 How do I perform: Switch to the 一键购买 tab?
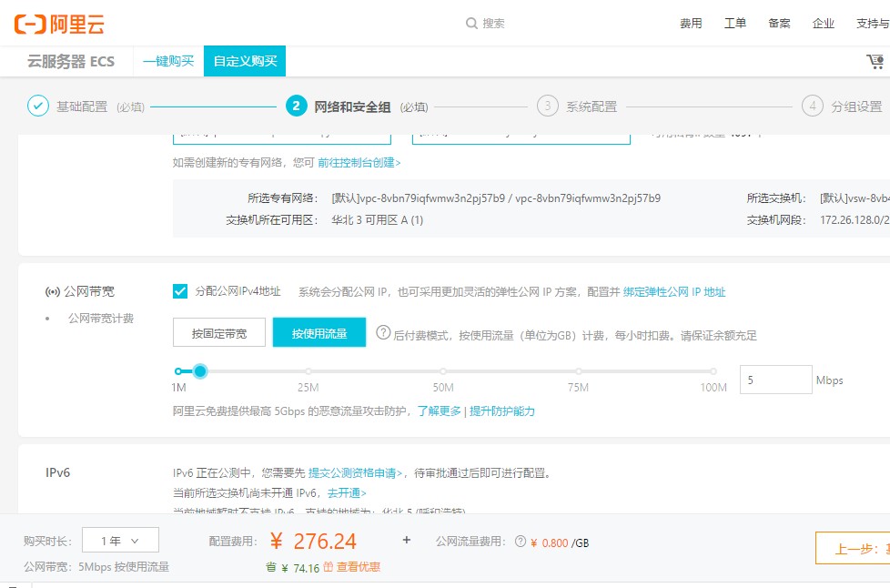point(168,61)
